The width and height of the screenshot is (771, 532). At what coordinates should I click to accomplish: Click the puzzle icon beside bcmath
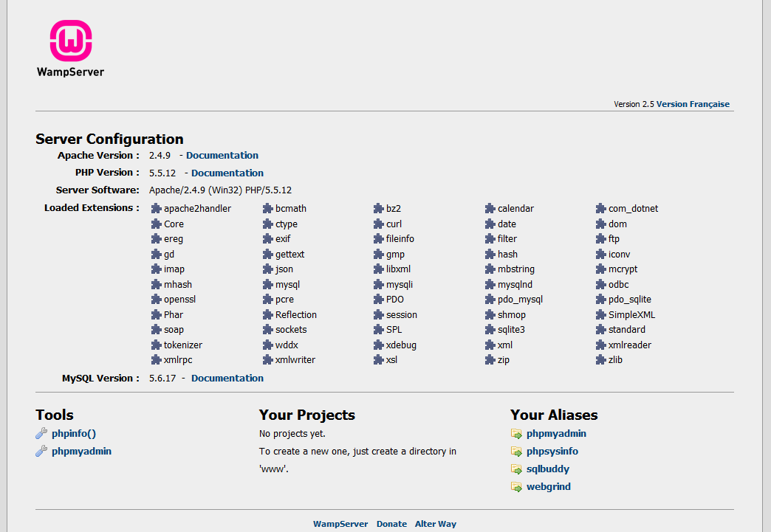(x=267, y=209)
